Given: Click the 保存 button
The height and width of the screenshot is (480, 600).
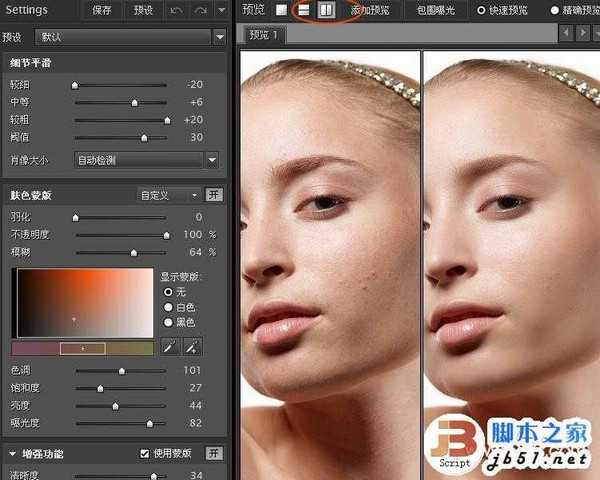Looking at the screenshot, I should coord(102,10).
